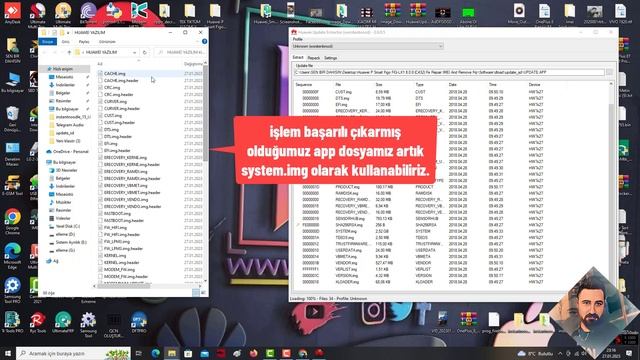Show hidden system tray icons chevron

(x=560, y=353)
